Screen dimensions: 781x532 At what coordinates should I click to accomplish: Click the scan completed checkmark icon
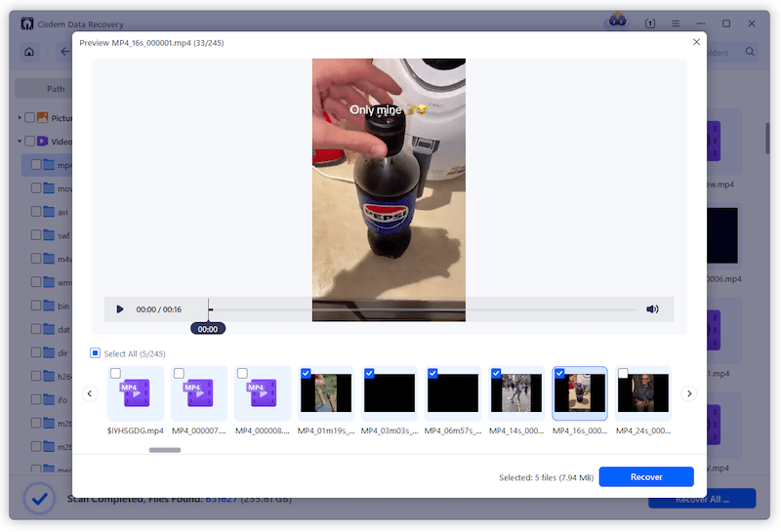click(39, 498)
